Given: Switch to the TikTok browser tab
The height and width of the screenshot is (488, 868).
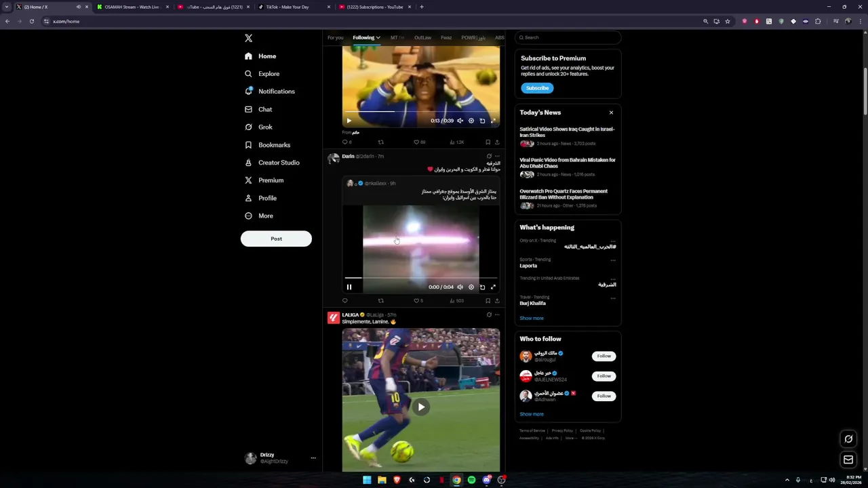Looking at the screenshot, I should 293,7.
